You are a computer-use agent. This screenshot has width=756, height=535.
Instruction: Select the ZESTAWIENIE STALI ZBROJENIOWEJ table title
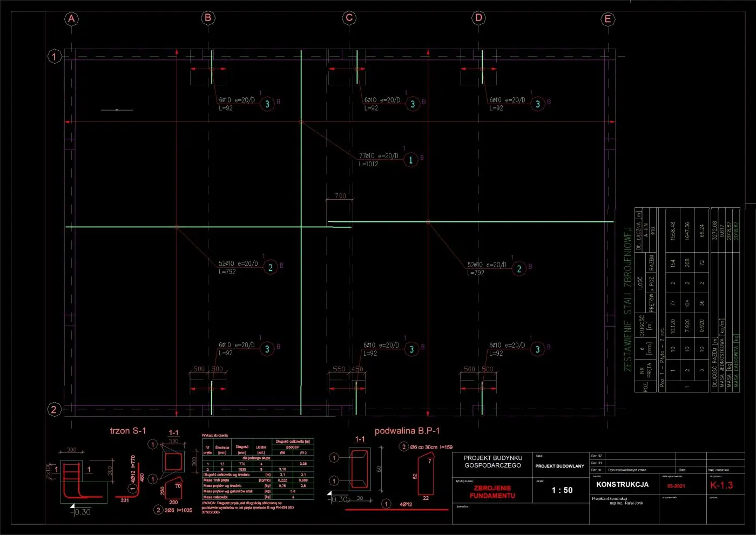tap(627, 299)
